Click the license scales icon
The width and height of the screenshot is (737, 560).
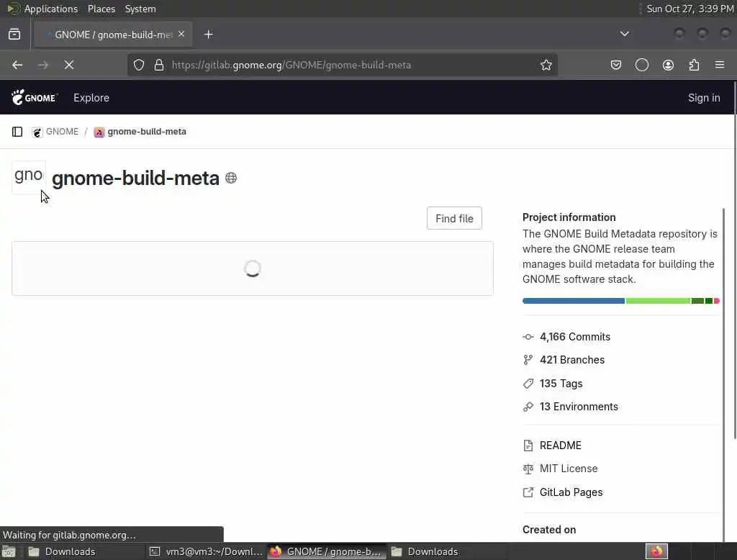528,469
